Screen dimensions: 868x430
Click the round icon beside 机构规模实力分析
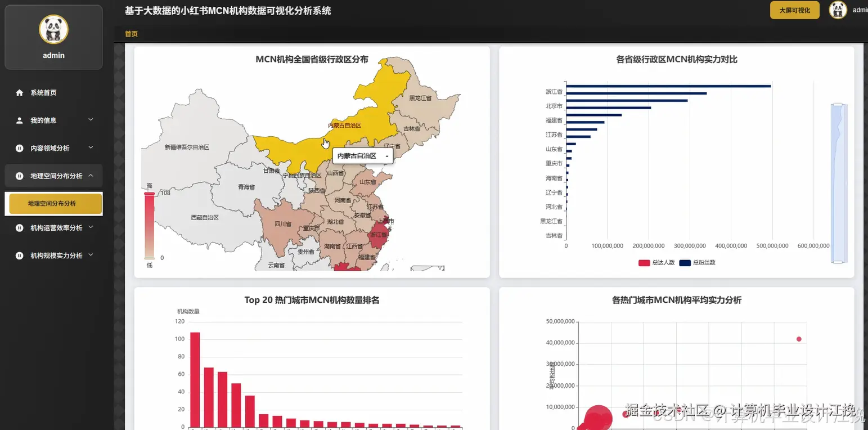tap(20, 256)
